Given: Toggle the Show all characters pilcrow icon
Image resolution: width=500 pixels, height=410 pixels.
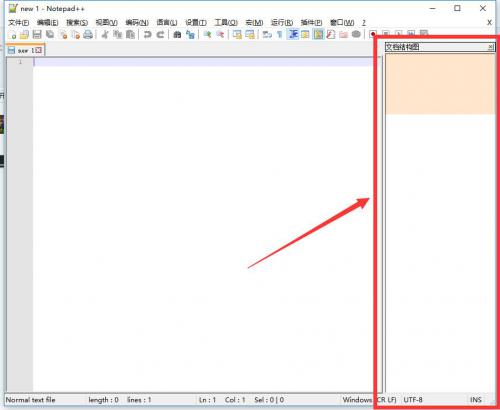Looking at the screenshot, I should [x=280, y=34].
